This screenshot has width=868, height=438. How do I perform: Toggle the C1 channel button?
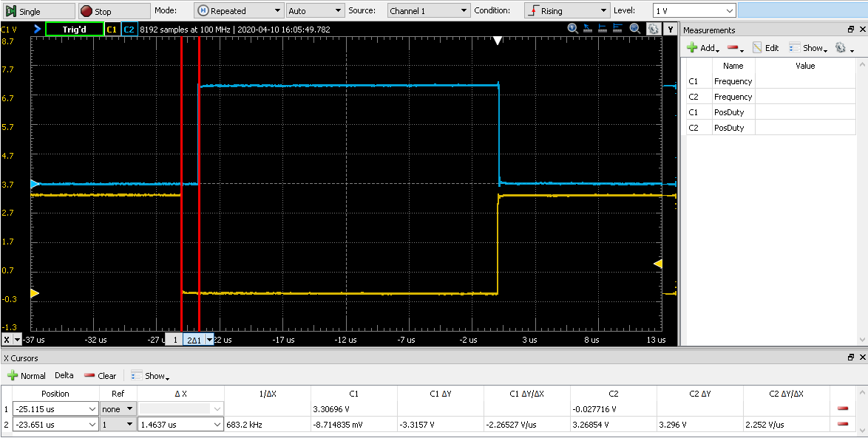point(112,30)
